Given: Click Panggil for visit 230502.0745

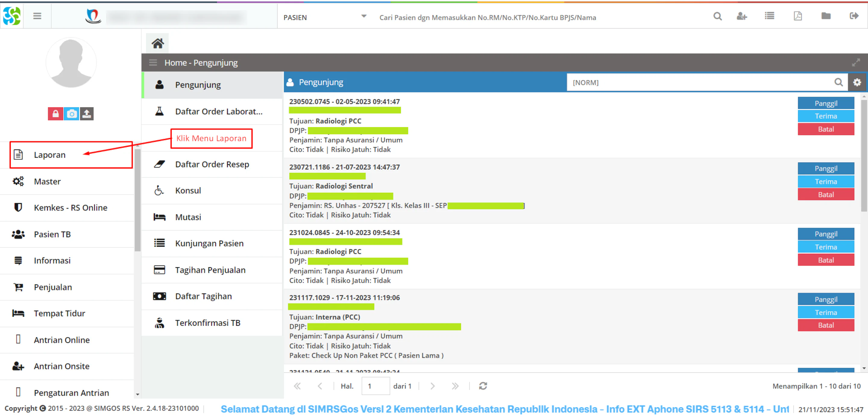Looking at the screenshot, I should pyautogui.click(x=826, y=103).
